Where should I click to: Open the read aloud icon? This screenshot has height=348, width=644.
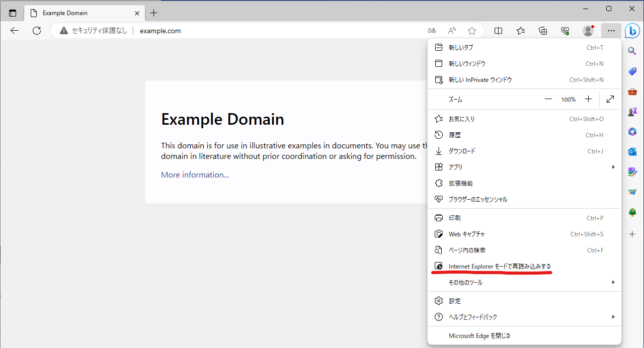452,31
